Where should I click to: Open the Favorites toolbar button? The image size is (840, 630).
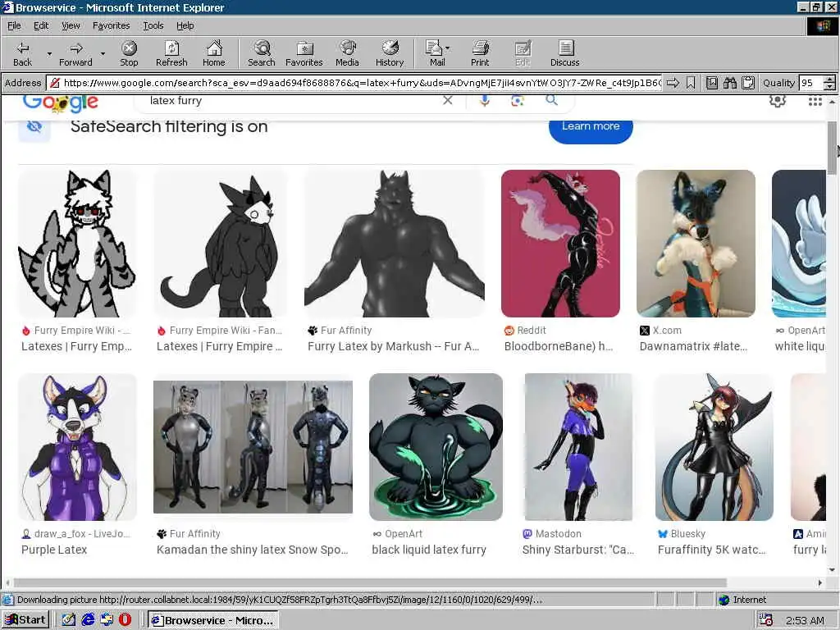(304, 53)
